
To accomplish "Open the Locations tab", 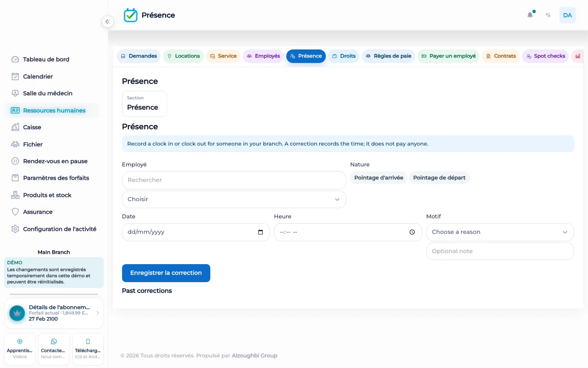I will point(183,56).
